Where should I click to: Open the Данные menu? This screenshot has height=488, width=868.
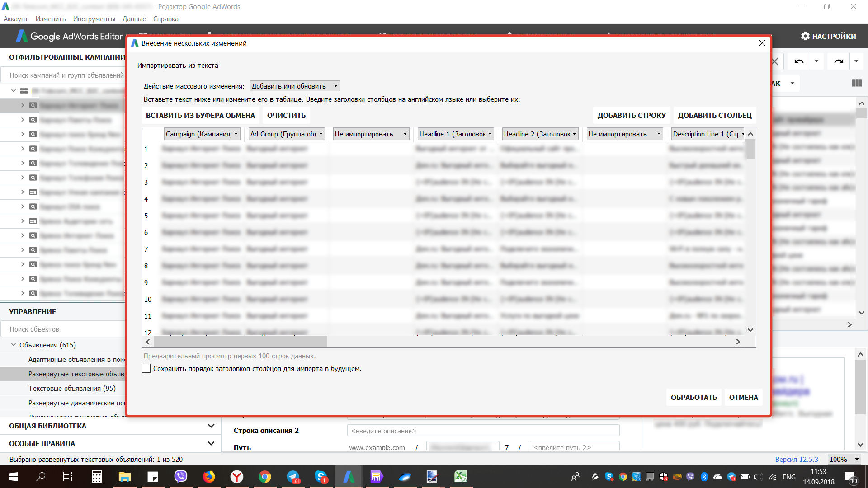coord(134,19)
